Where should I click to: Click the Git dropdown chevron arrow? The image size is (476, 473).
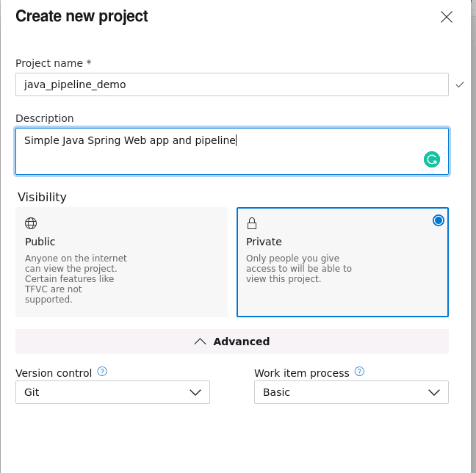195,392
